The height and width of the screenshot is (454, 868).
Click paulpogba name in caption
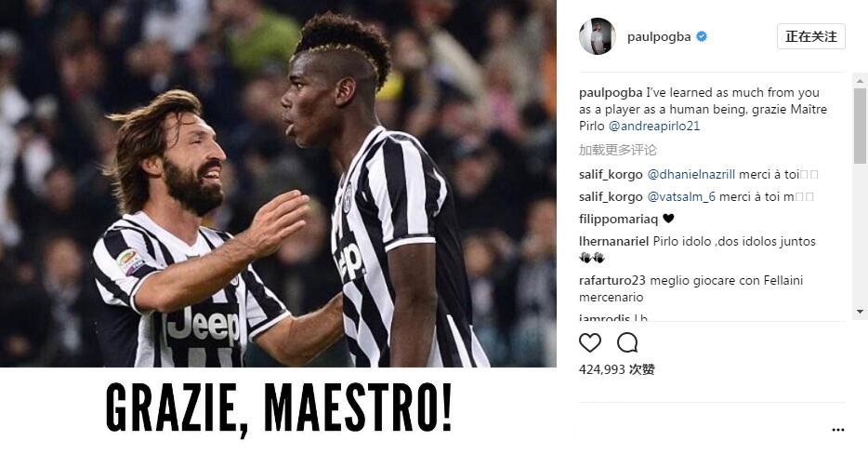point(611,93)
